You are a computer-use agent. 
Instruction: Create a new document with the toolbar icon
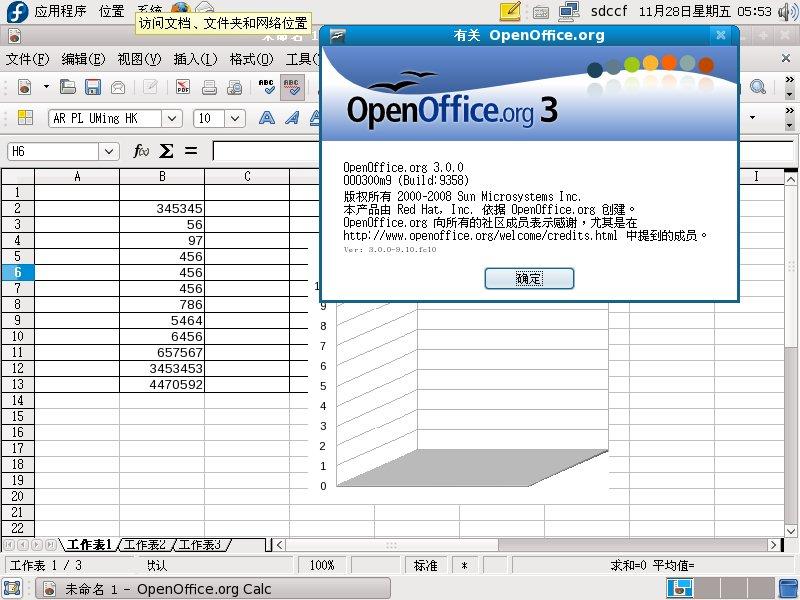[x=24, y=87]
